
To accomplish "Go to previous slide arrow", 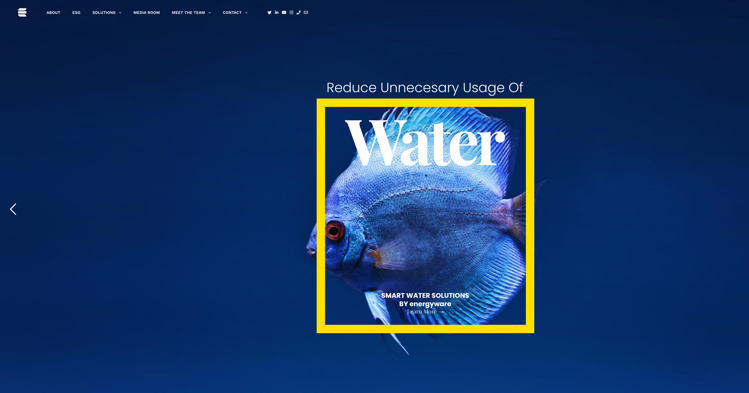I will coord(13,209).
